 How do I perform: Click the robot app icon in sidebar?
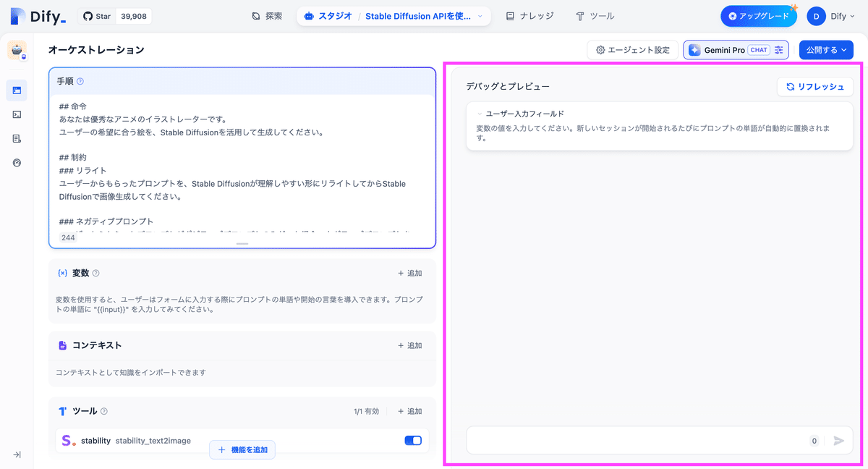coord(17,50)
